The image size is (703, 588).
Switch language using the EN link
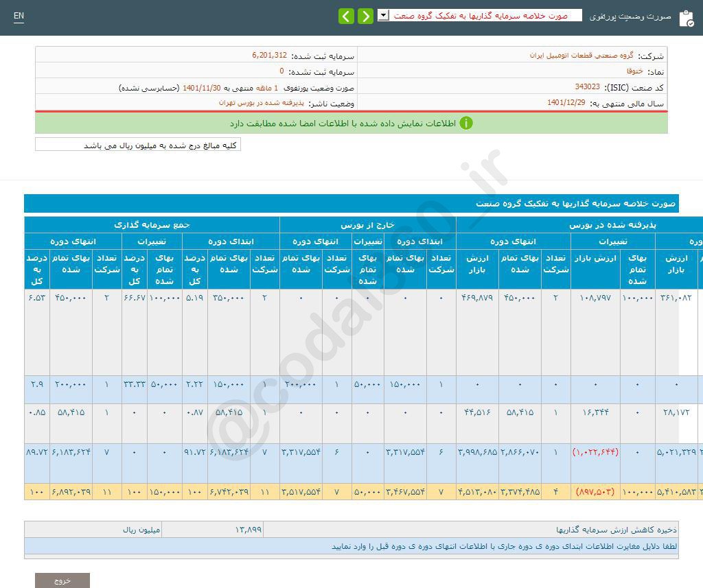pos(19,16)
